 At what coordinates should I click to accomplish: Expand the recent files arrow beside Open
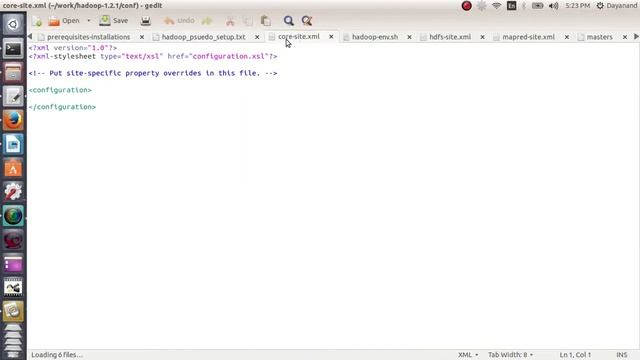[x=89, y=20]
